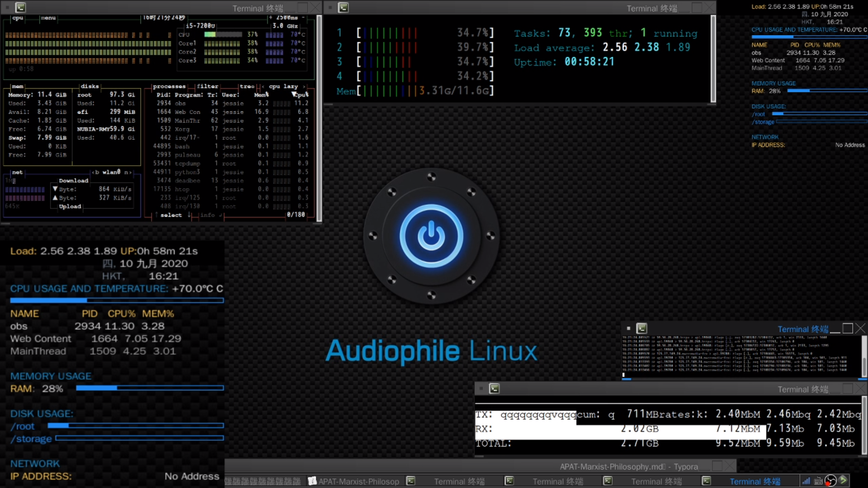Select the obs process row in bpytop
The width and height of the screenshot is (868, 488).
point(231,103)
